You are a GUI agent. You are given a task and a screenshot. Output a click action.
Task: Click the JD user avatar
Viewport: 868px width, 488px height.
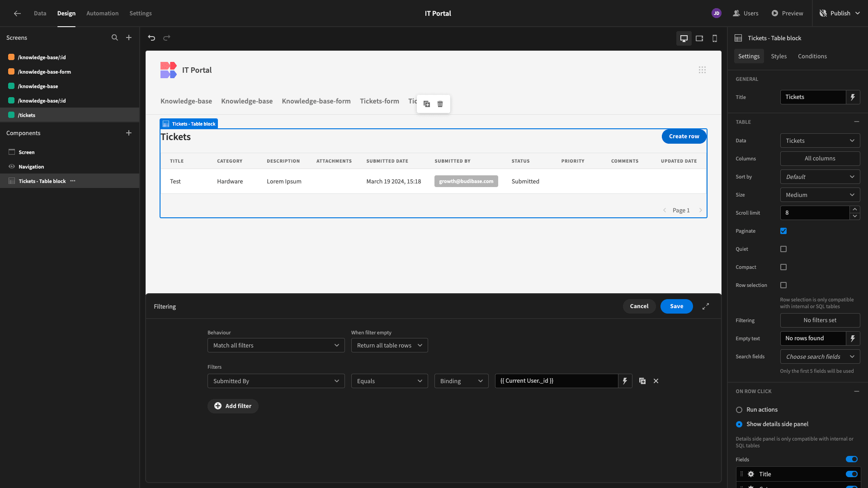coord(717,13)
